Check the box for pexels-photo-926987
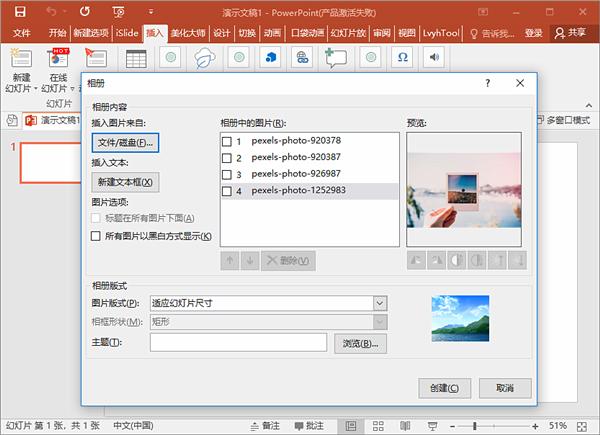Screen dimensions: 600x435 [x=227, y=174]
